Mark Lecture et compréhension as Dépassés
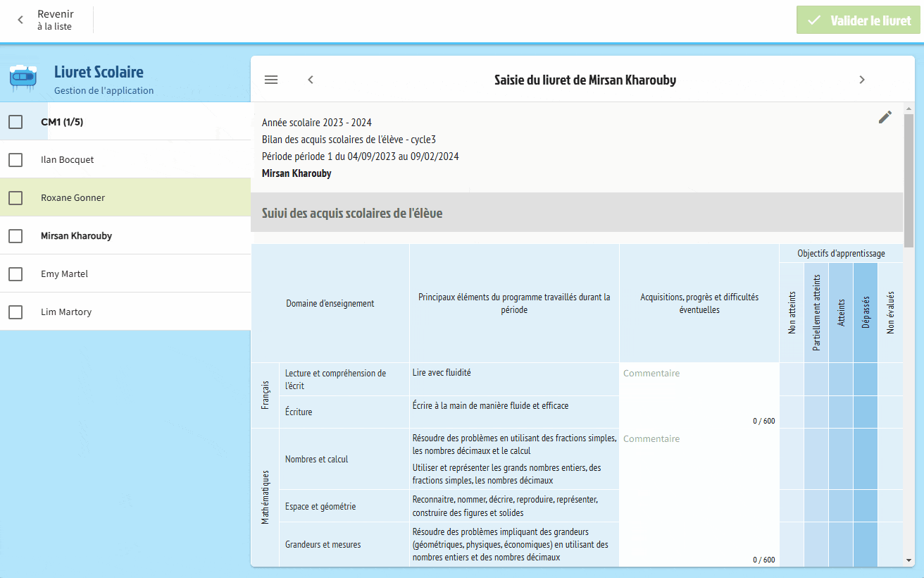Screen dimensions: 924x578 coord(865,379)
